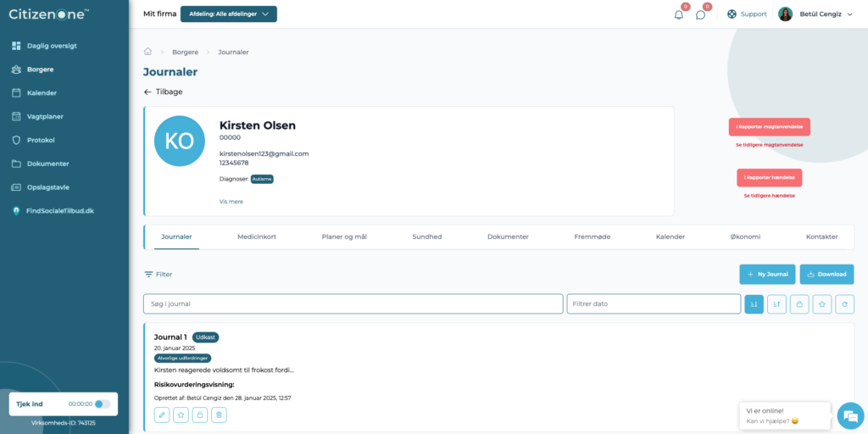Open the chat messages bubble icon
Screen dimensions: 868x434
(x=700, y=14)
